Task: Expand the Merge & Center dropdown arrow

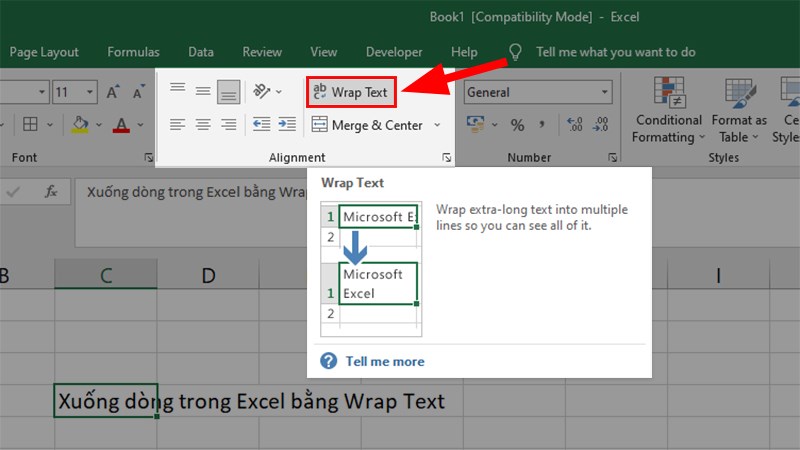Action: click(437, 125)
